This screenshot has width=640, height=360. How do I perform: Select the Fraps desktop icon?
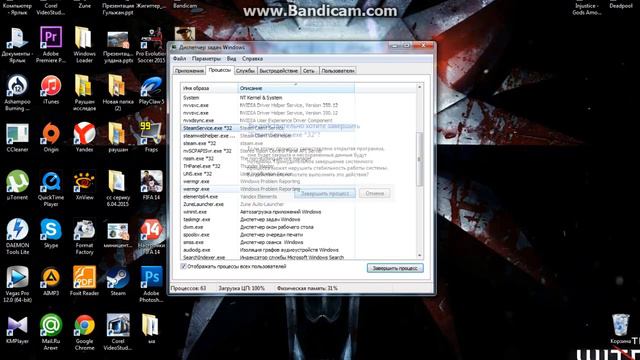pos(151,138)
